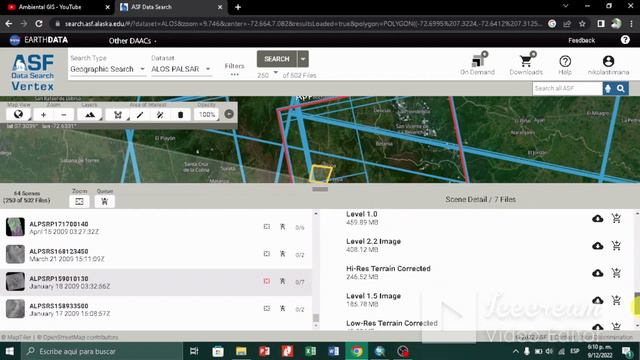Download the Level 1.5 Image file
Screen dimensions: 640x360
[598, 300]
